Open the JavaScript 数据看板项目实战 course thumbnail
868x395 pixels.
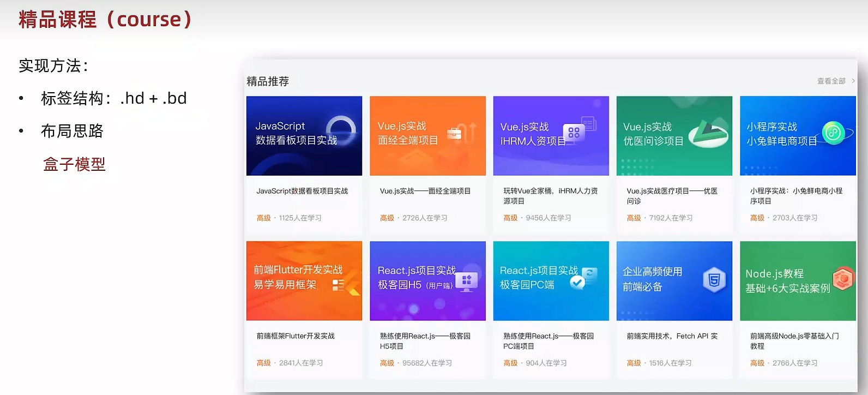(304, 136)
